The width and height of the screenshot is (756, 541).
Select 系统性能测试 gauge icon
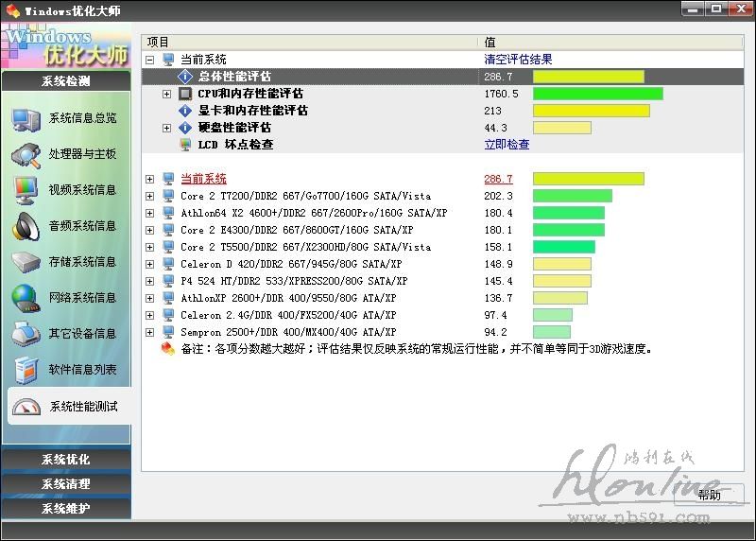[26, 407]
